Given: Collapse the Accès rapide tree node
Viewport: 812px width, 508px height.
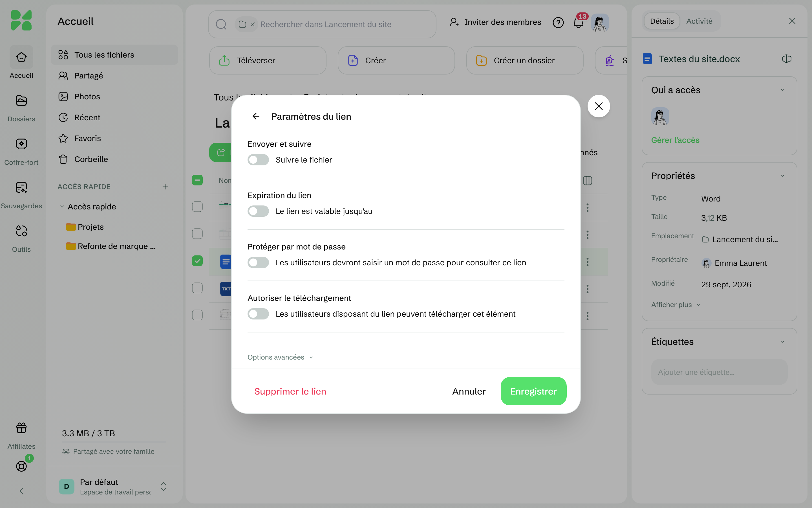Looking at the screenshot, I should pos(62,207).
